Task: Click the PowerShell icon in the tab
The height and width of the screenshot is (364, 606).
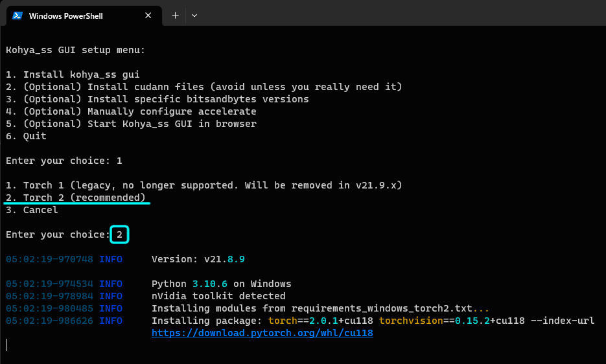Action: click(x=17, y=16)
